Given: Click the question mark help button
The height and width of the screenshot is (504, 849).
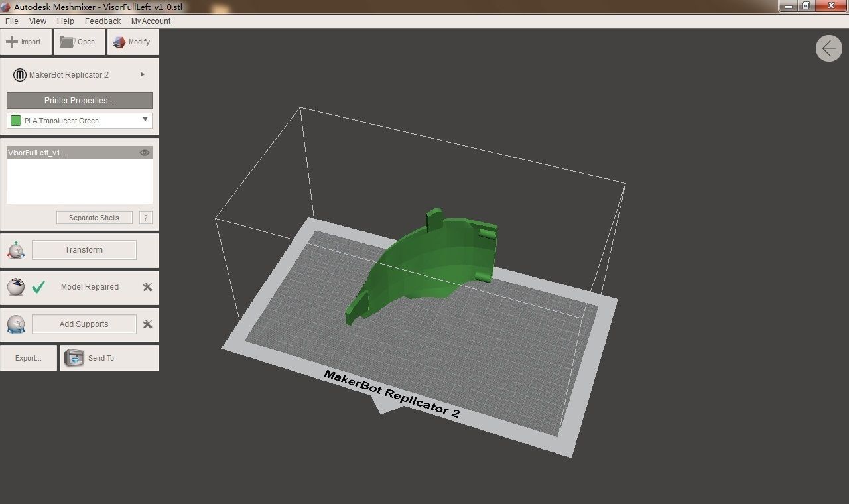Looking at the screenshot, I should coord(146,218).
